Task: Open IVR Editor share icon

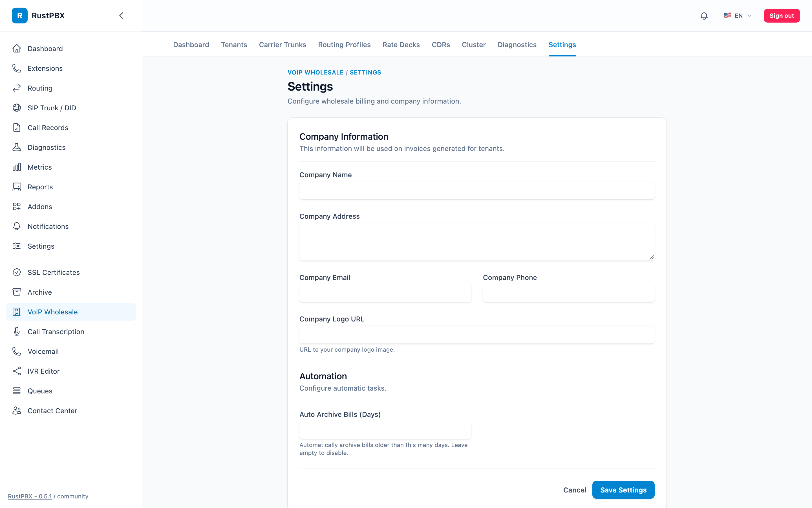Action: [17, 371]
